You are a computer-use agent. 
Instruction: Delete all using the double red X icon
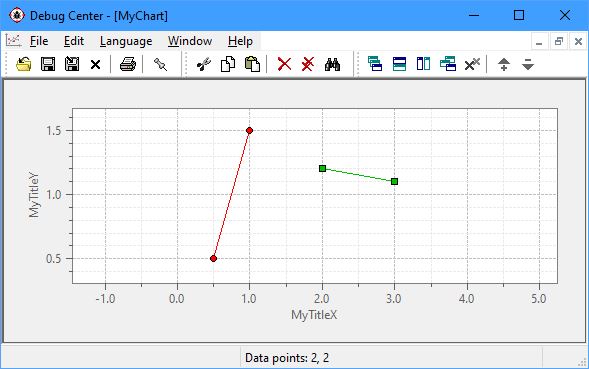coord(308,64)
